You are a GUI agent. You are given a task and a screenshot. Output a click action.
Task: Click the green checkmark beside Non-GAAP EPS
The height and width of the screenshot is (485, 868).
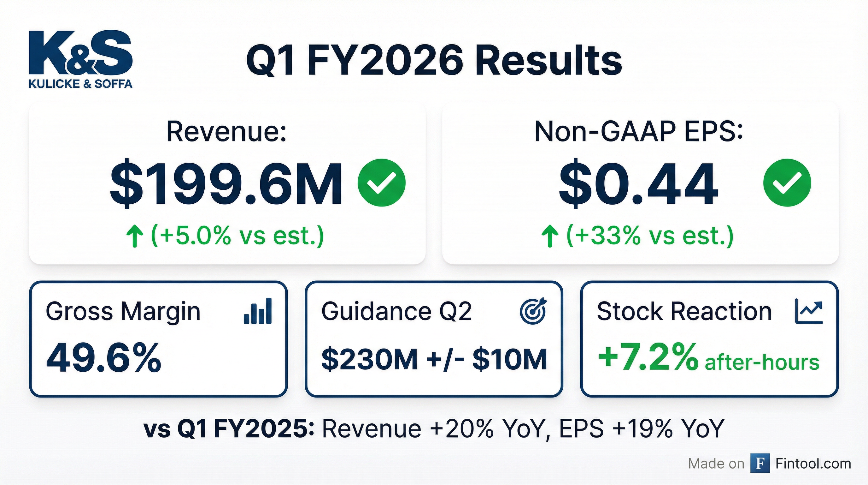coord(787,183)
